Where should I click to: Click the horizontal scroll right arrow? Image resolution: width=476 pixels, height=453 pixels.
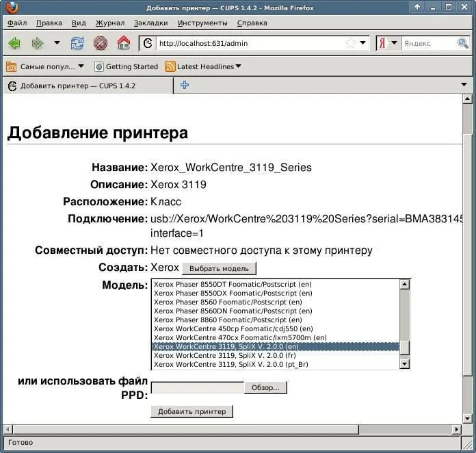click(456, 429)
